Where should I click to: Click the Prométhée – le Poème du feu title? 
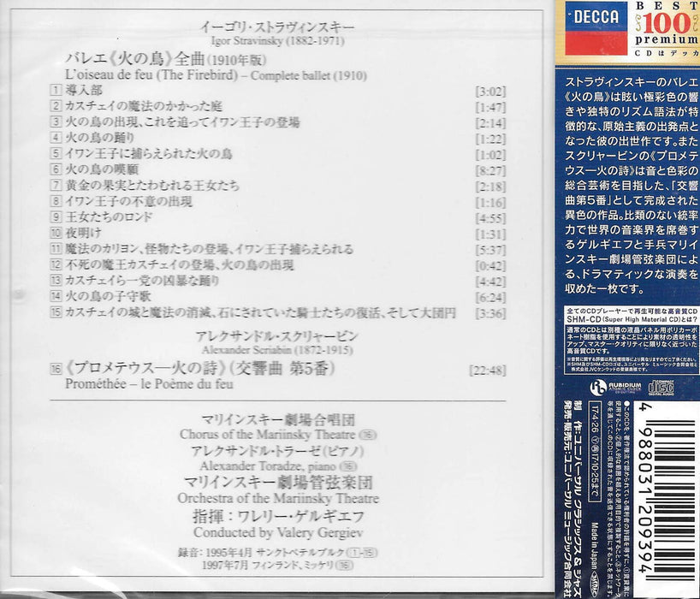(149, 384)
